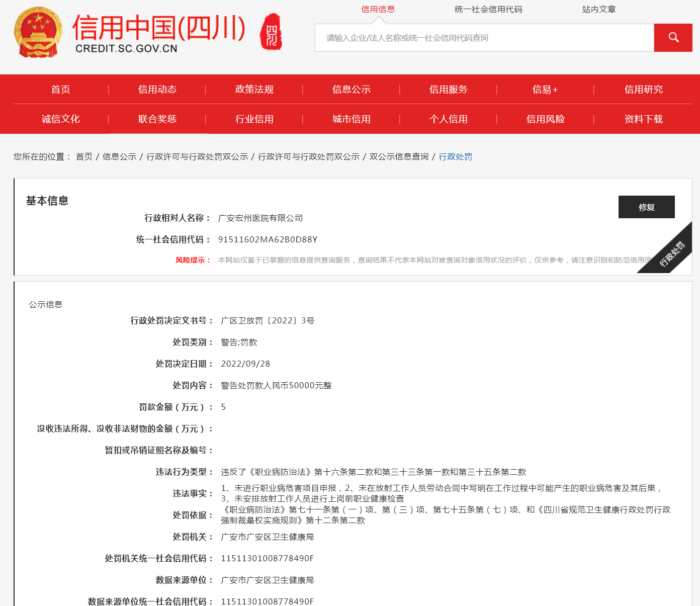This screenshot has height=606, width=700.
Task: Select the penalty date 2022/09/28
Action: [245, 364]
